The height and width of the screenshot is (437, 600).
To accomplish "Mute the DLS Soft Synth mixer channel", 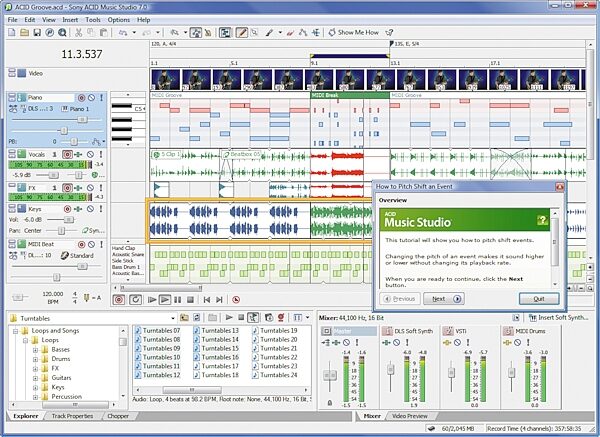I will (397, 342).
